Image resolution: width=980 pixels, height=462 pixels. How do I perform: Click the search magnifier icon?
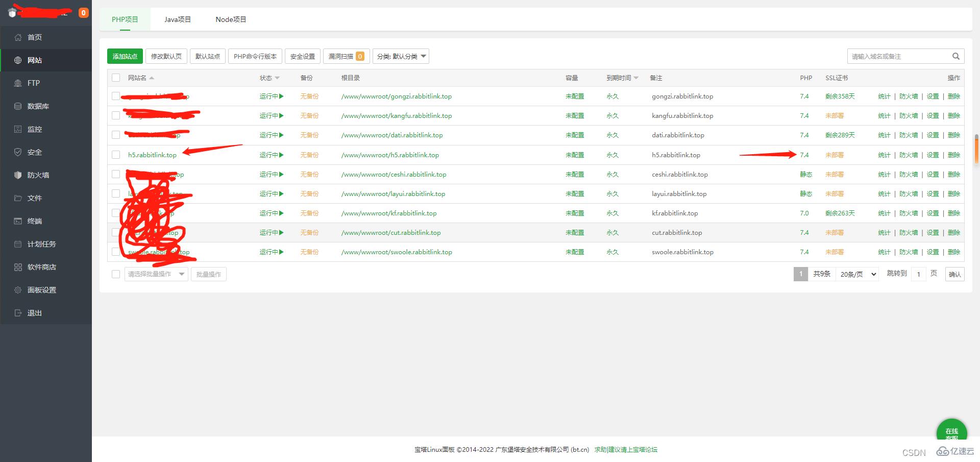coord(955,56)
